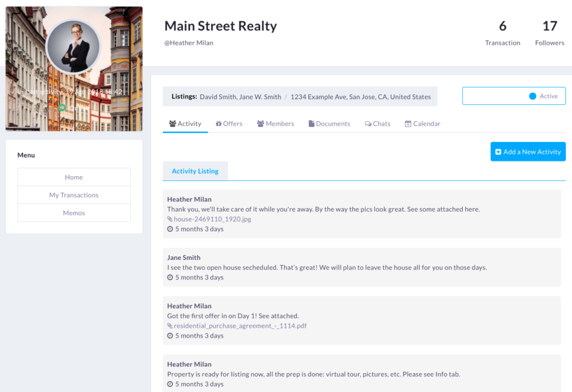Switch to the Offers tab
Screen dimensions: 572x392
(229, 124)
